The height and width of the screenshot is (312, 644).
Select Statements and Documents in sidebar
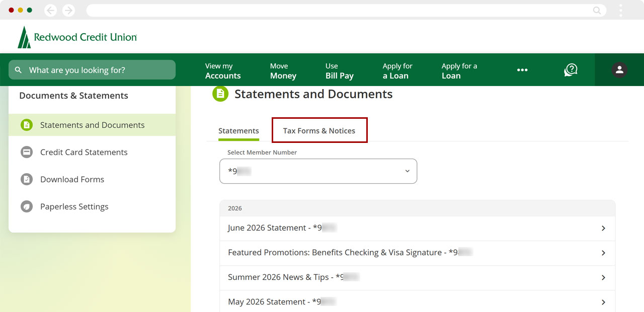click(92, 125)
